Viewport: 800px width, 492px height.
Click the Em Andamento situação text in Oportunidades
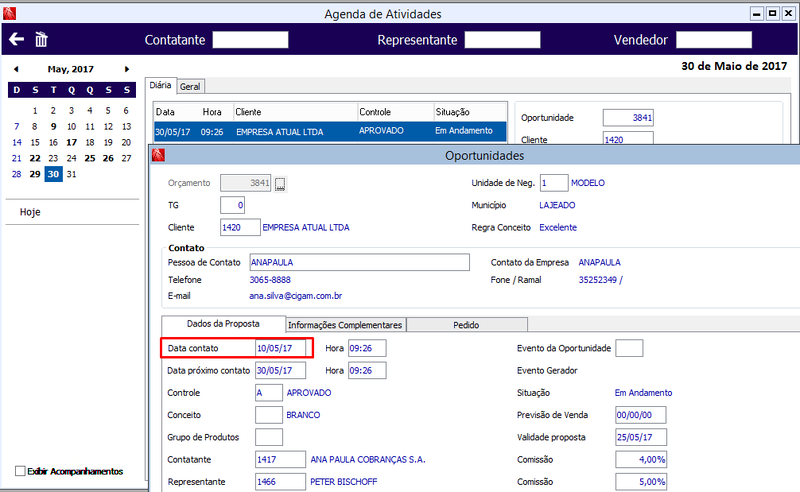643,392
